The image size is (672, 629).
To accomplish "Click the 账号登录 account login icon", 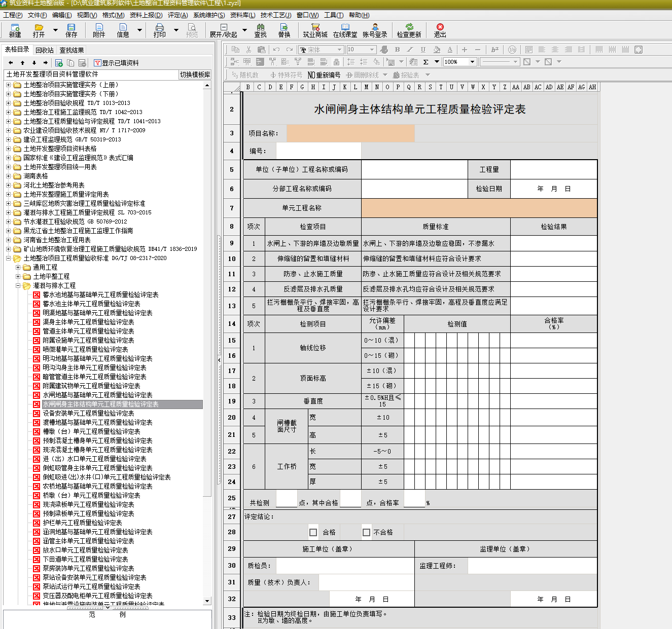I will point(375,30).
